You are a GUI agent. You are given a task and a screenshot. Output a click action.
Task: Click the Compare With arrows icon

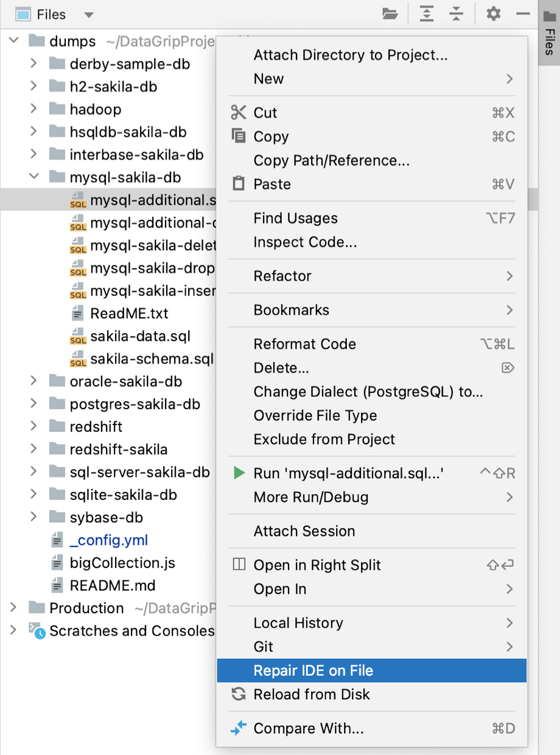tap(239, 728)
